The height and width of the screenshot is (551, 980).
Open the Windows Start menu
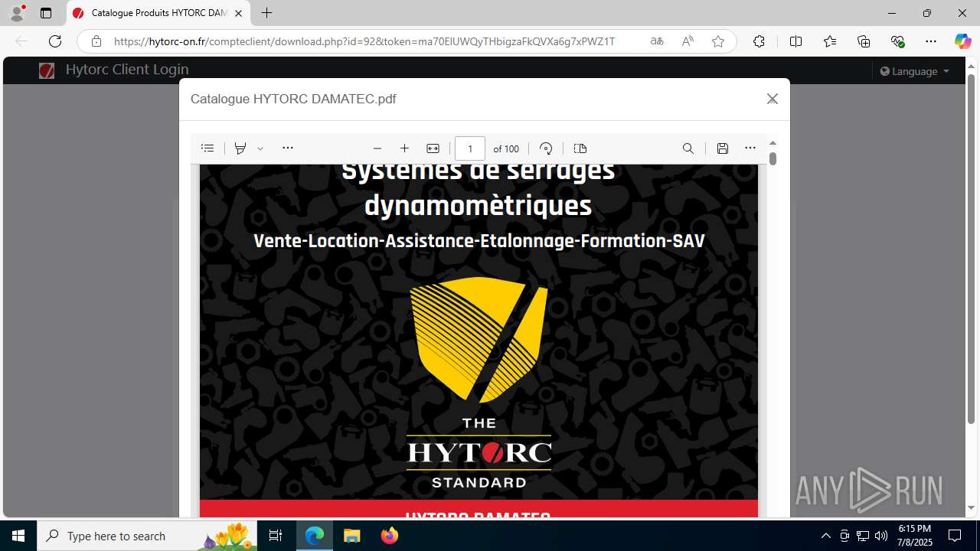[x=18, y=536]
